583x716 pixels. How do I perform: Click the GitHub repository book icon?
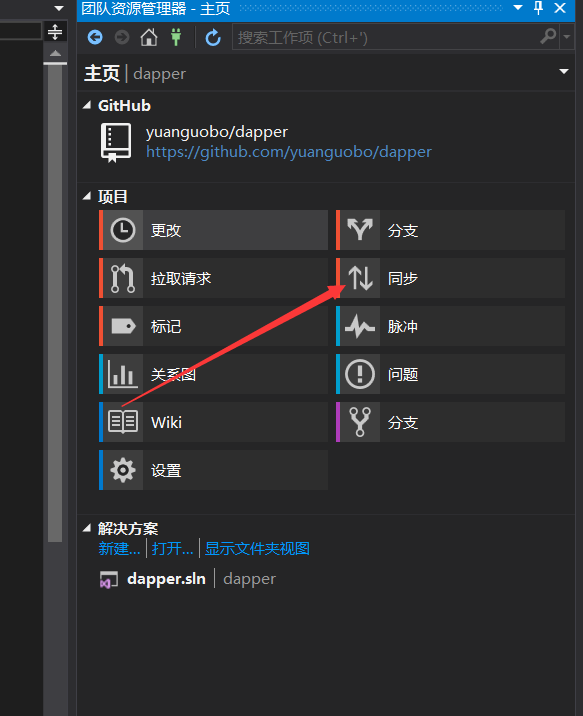pos(116,142)
